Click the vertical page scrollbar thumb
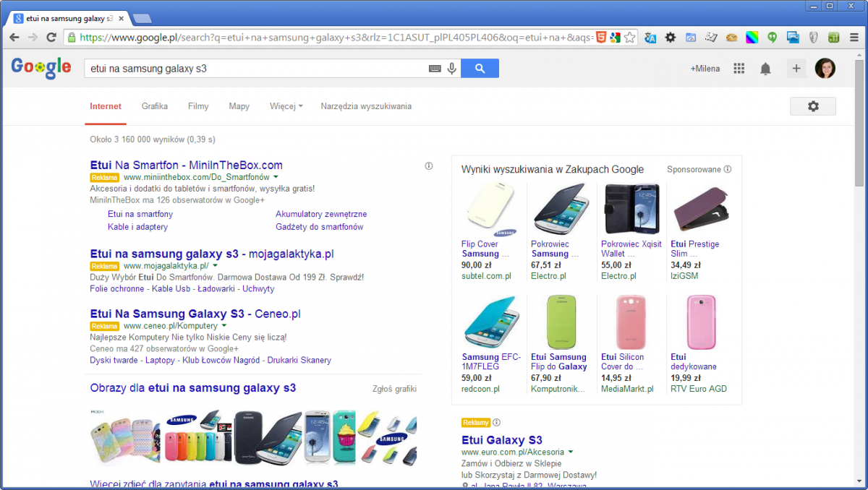Screen dimensions: 868x490 click(x=860, y=123)
